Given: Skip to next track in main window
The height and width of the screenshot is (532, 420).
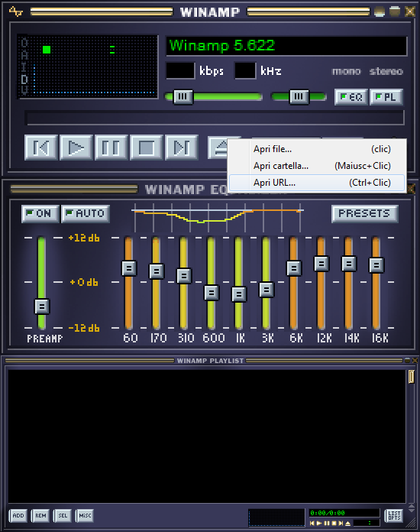Looking at the screenshot, I should [x=182, y=148].
